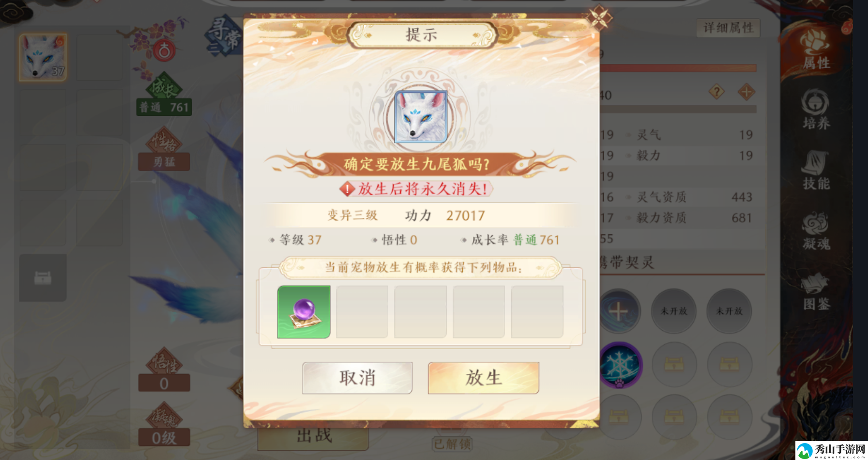
Task: Select the purple orb reward item
Action: 304,312
